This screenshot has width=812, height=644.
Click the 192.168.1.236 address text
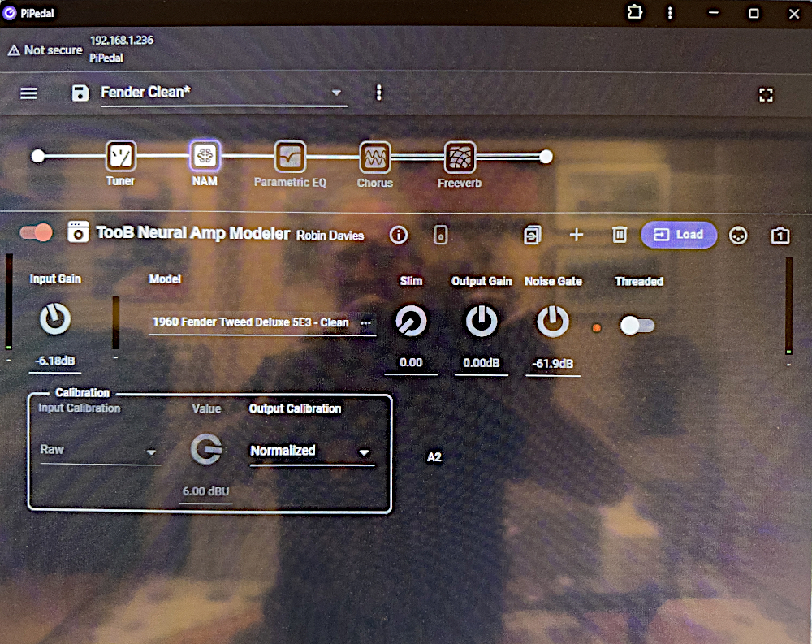(122, 41)
